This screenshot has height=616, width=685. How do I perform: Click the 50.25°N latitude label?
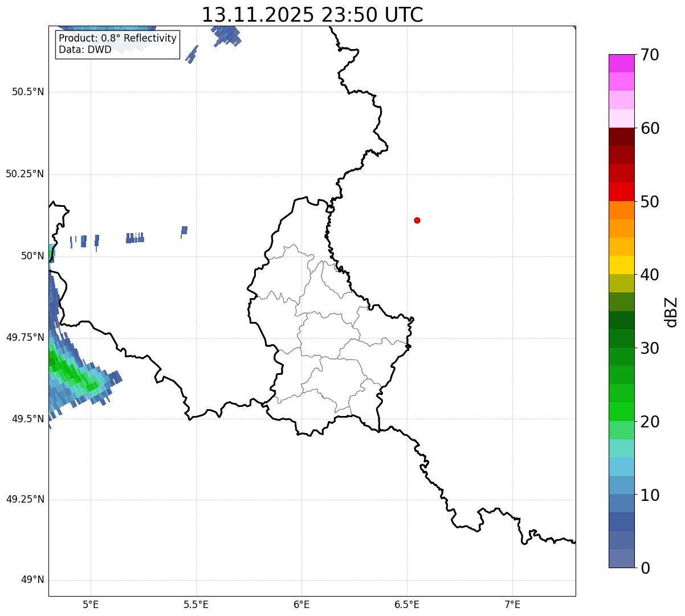tap(25, 174)
